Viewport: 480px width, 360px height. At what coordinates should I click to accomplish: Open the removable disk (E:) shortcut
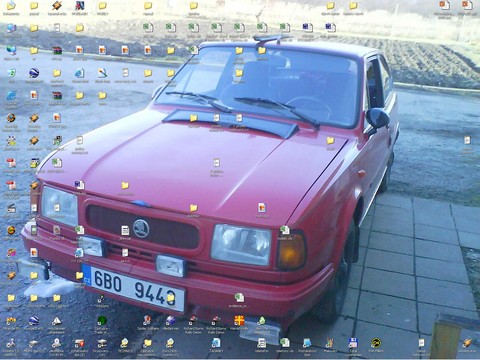(79, 343)
